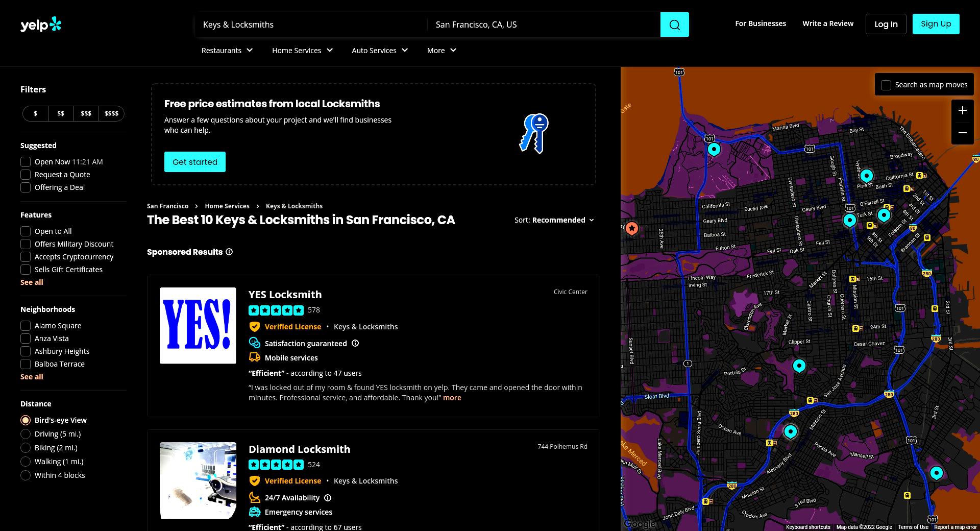
Task: Click the Yelp logo
Action: pyautogui.click(x=41, y=25)
